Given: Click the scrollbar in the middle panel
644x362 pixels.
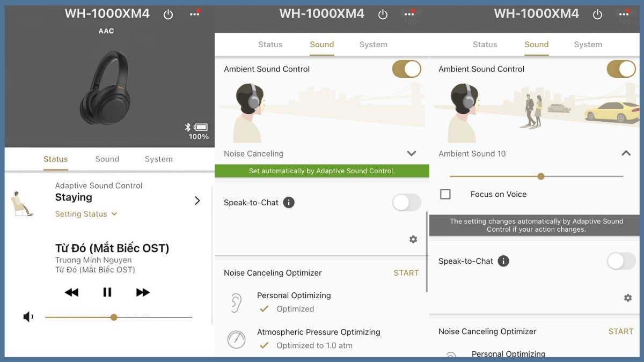Looking at the screenshot, I should 427,252.
